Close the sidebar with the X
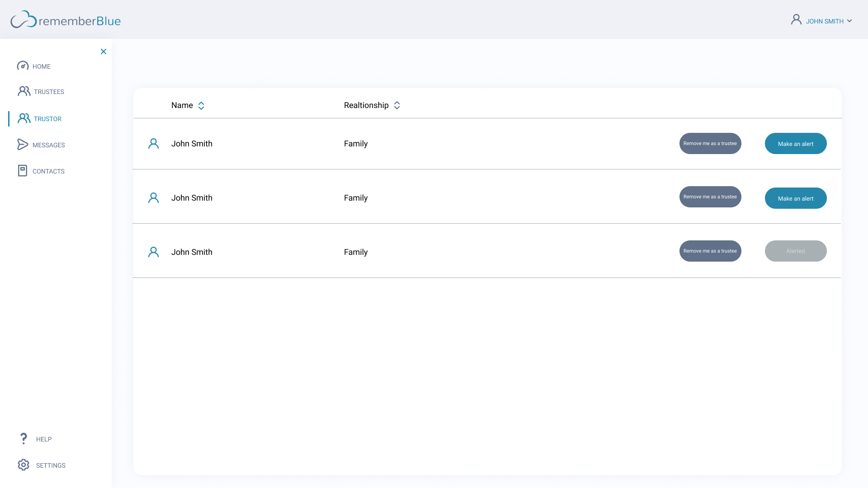 (104, 52)
